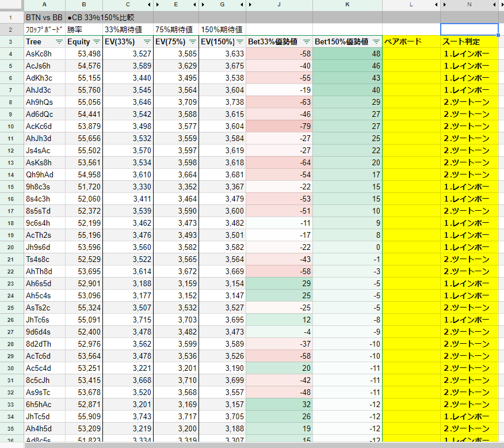
Task: Select the active empty cell N2
Action: 469,29
